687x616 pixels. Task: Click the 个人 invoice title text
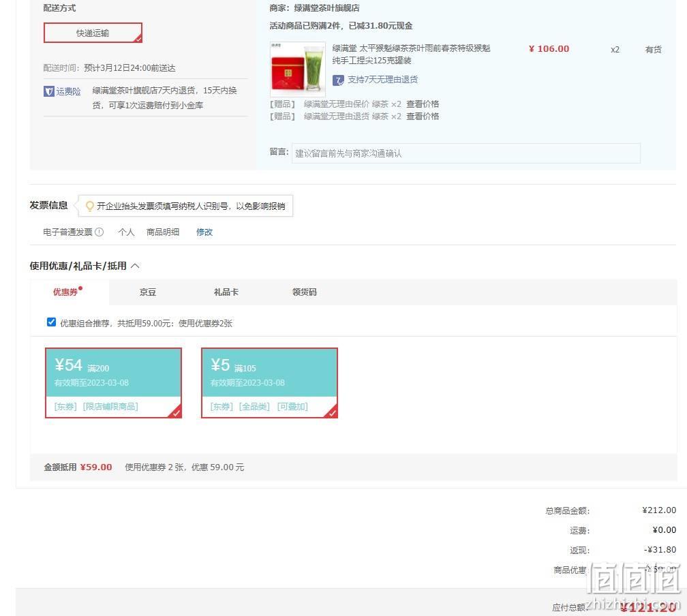click(126, 232)
